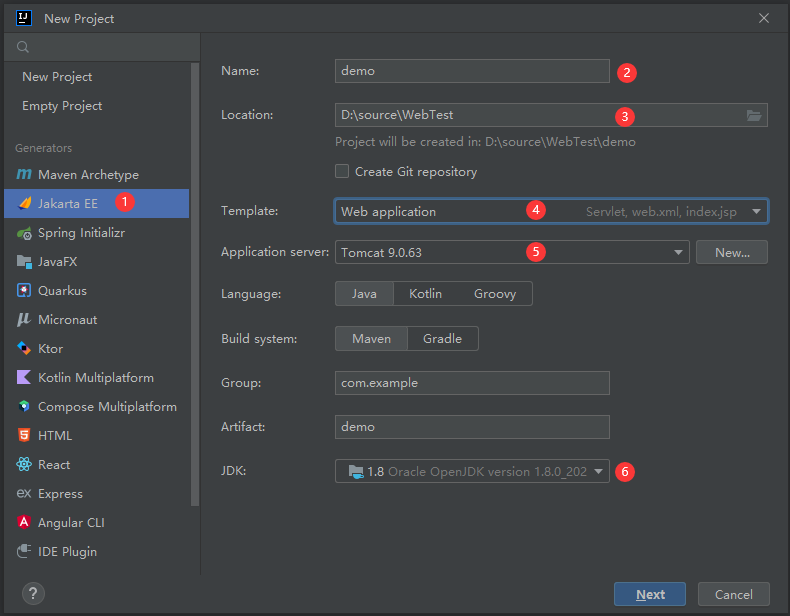
Task: Click the React generator label
Action: [x=54, y=464]
